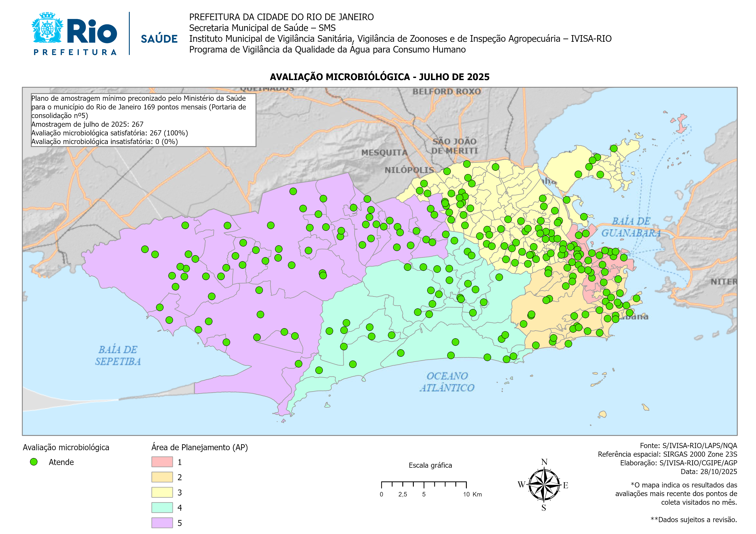Click the Oceano Atlântico map label
The image size is (756, 534).
(447, 382)
